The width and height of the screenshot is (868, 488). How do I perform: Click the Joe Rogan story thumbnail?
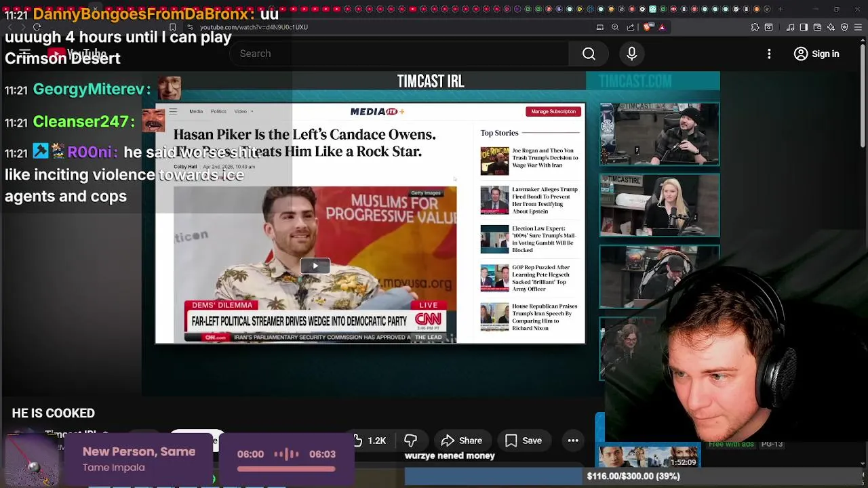click(494, 161)
